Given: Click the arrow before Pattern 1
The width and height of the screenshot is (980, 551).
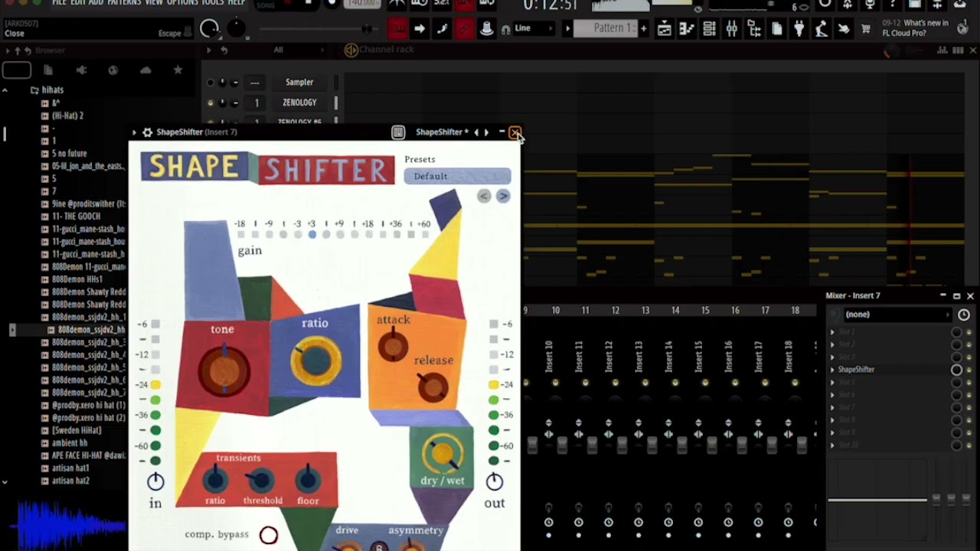Looking at the screenshot, I should point(568,28).
